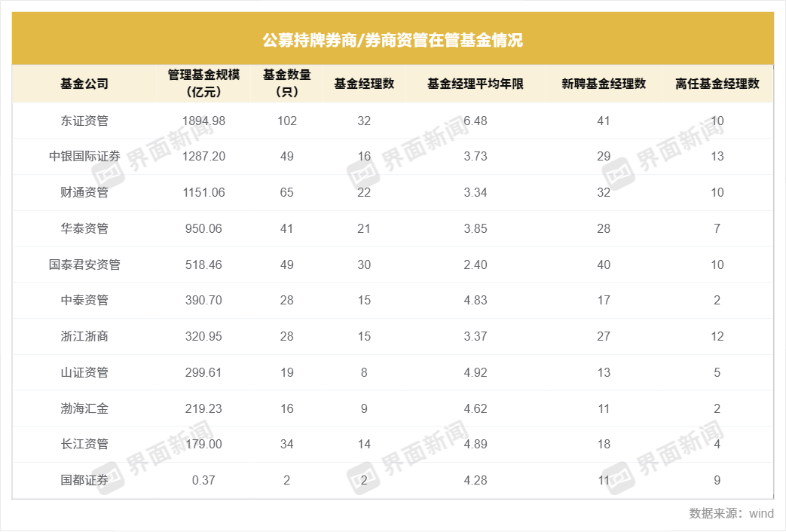The width and height of the screenshot is (786, 532).
Task: Click the 管理基金规模（亿元） column header
Action: point(203,84)
